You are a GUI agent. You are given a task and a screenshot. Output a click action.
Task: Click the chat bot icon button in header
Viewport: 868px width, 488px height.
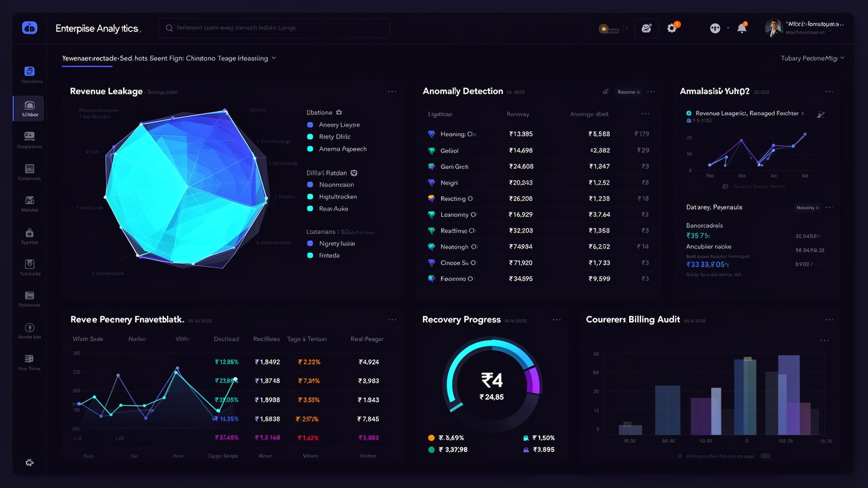tap(646, 28)
